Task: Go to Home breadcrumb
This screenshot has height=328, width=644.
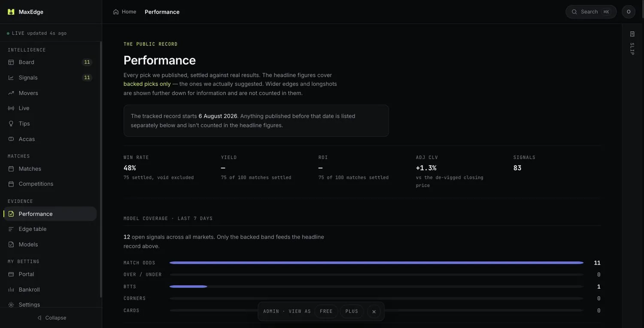Action: [x=125, y=12]
